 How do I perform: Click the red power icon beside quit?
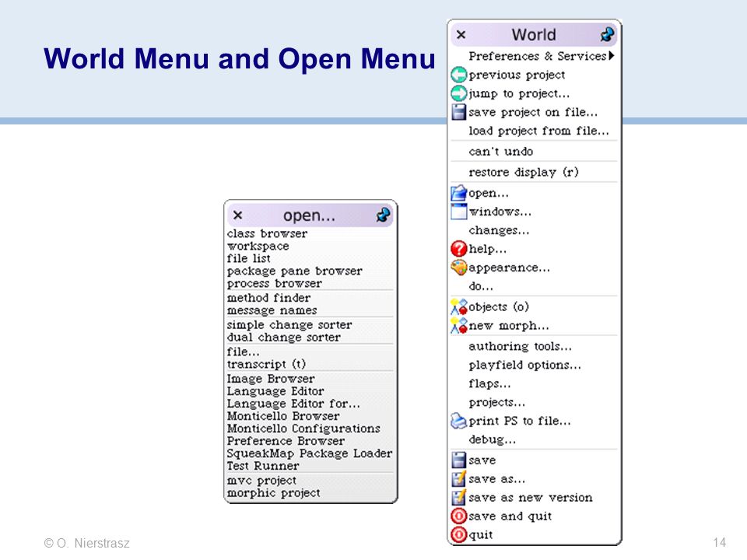click(x=459, y=535)
